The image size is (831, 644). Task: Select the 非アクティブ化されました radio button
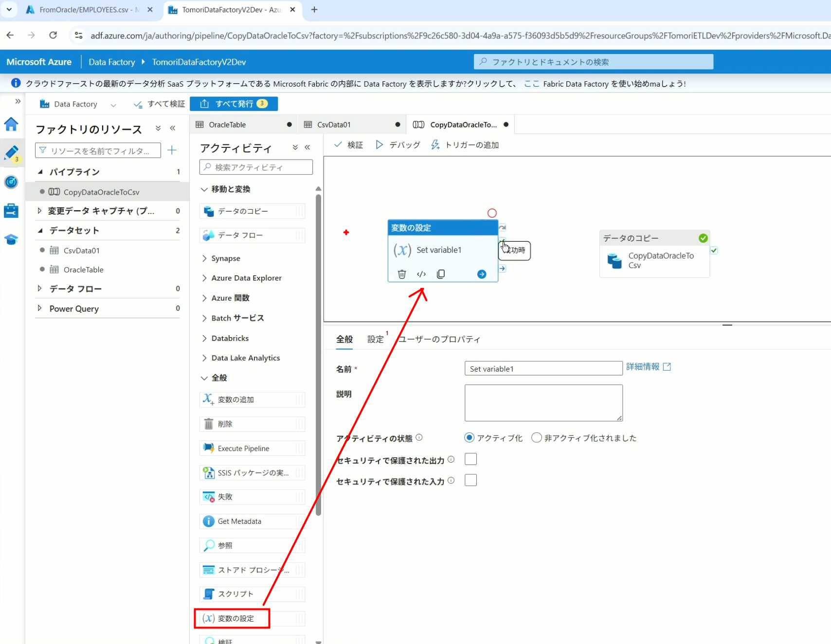[x=537, y=438]
